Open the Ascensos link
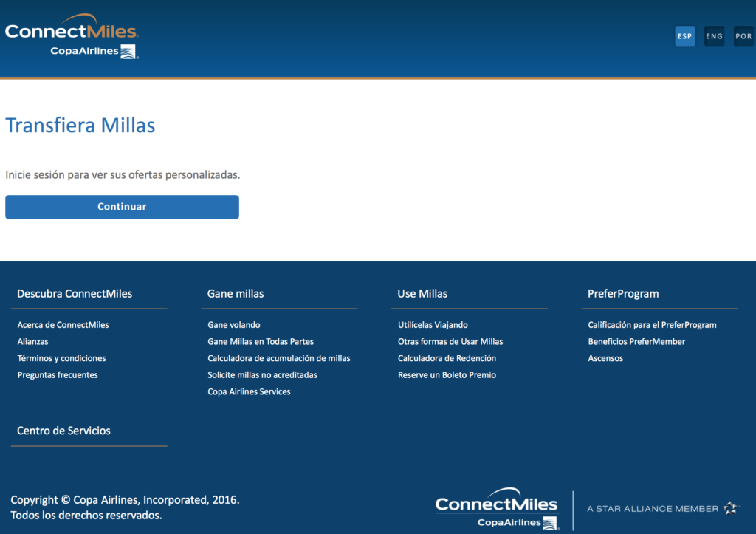This screenshot has height=534, width=756. [x=605, y=358]
